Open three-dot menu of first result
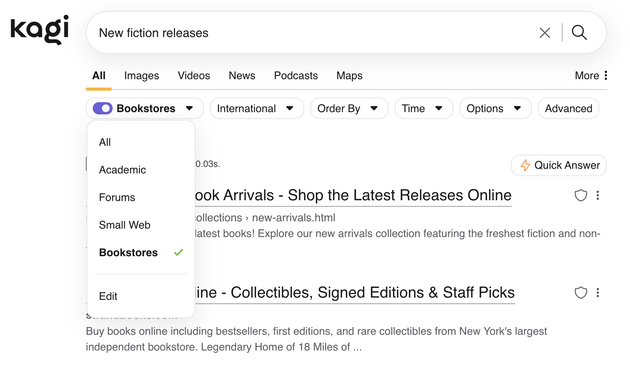 point(598,195)
